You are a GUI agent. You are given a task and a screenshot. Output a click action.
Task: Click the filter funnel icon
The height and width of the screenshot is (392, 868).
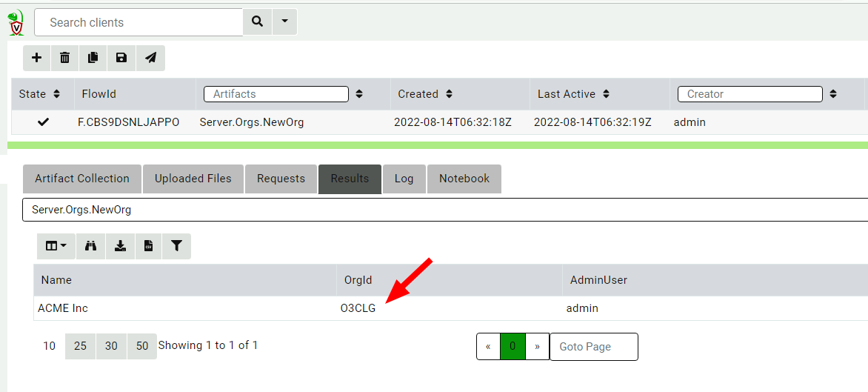176,246
